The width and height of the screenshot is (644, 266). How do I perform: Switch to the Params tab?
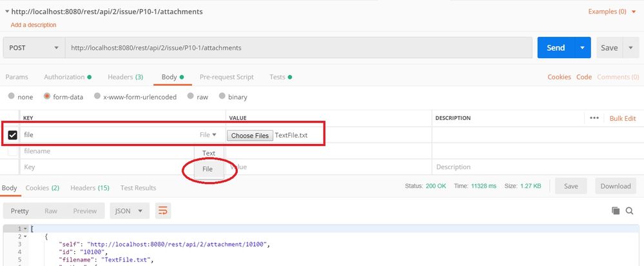[x=17, y=77]
